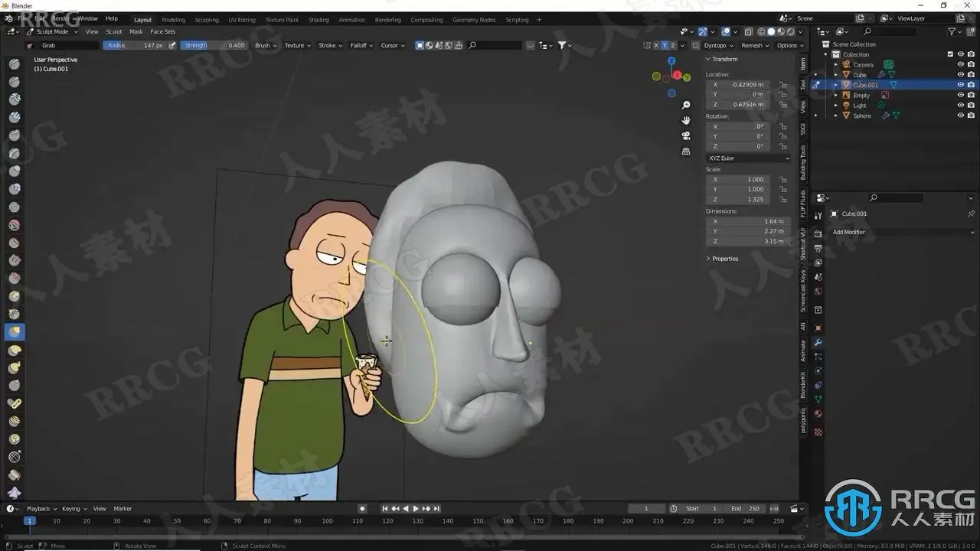This screenshot has height=551, width=980.
Task: Open the Texture dropdown in tool header
Action: pyautogui.click(x=297, y=45)
